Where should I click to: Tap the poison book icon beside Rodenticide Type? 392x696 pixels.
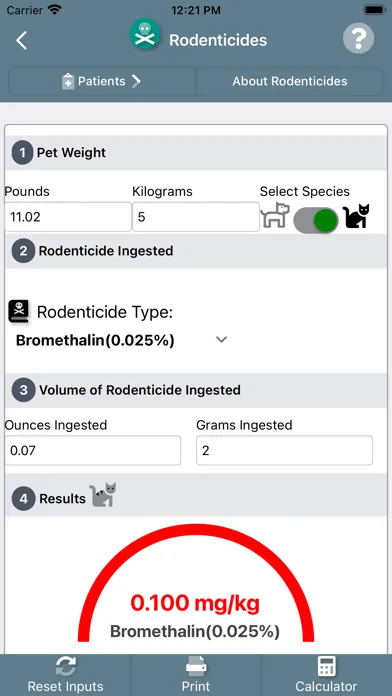tap(19, 312)
